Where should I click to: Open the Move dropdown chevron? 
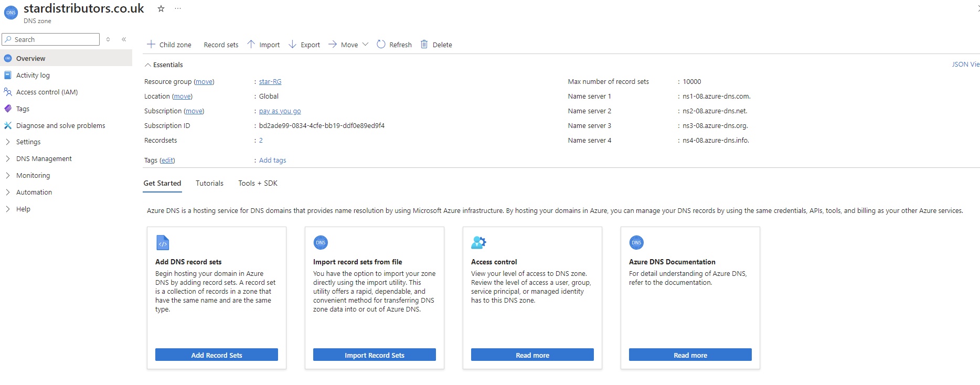click(x=366, y=44)
